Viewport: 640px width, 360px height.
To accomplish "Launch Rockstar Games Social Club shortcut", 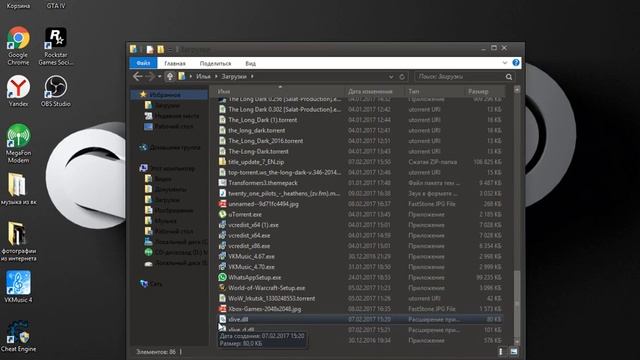I will coord(56,46).
